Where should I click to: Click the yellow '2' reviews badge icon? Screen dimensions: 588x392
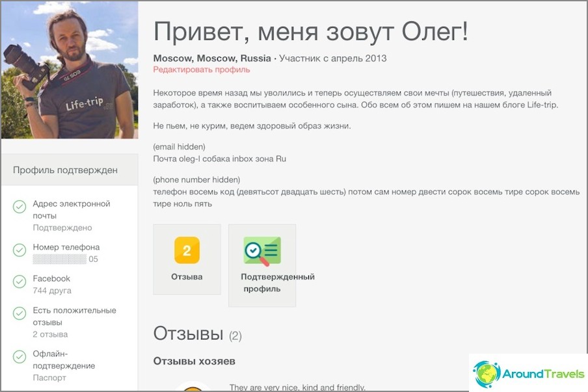(x=187, y=250)
